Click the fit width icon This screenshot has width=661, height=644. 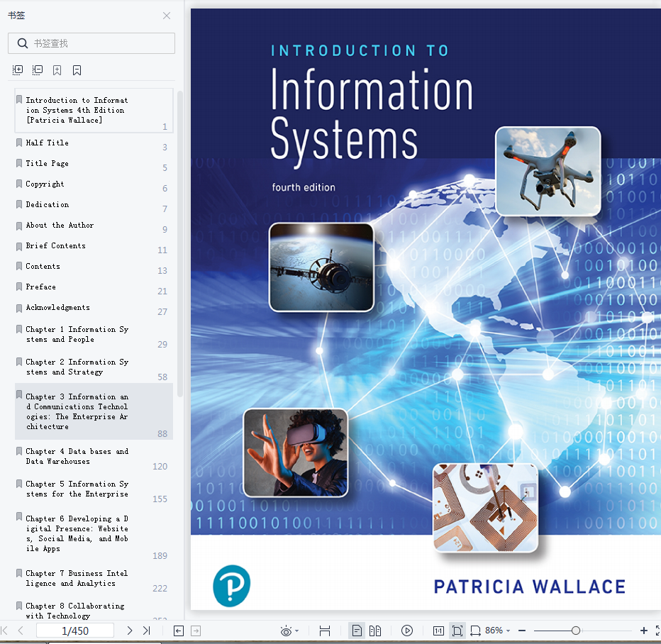pos(325,631)
